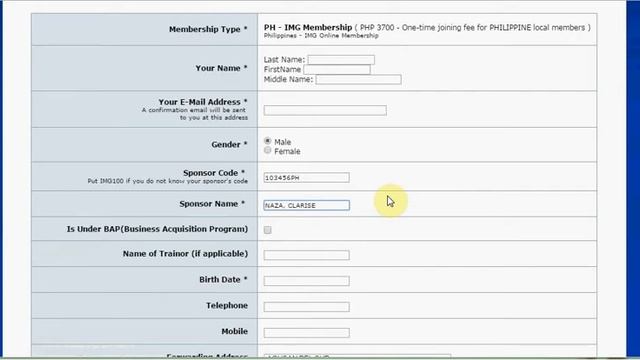
Task: Click the Sponsor Name field with NAZA, CLARISE
Action: click(x=307, y=205)
